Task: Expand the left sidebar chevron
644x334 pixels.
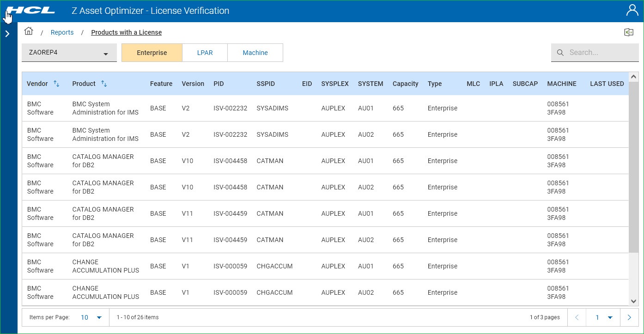Action: coord(7,34)
